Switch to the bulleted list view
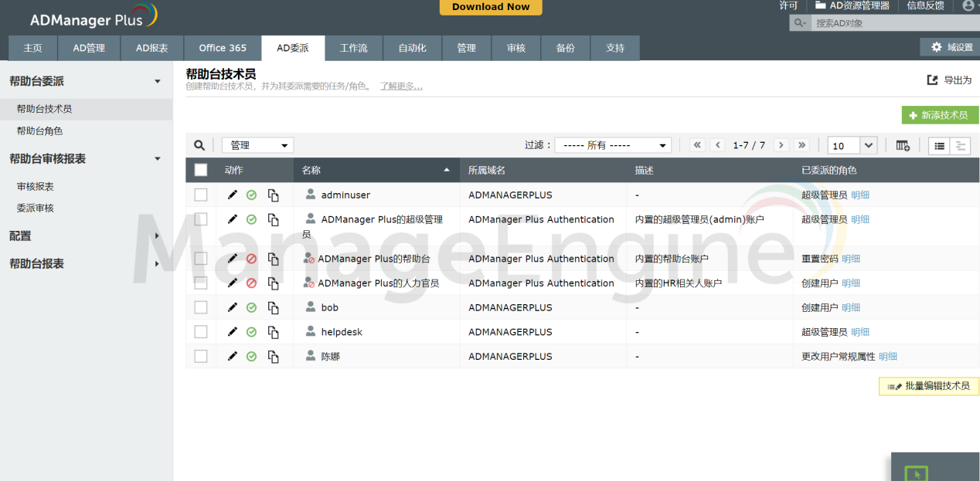The width and height of the screenshot is (980, 481). point(939,145)
